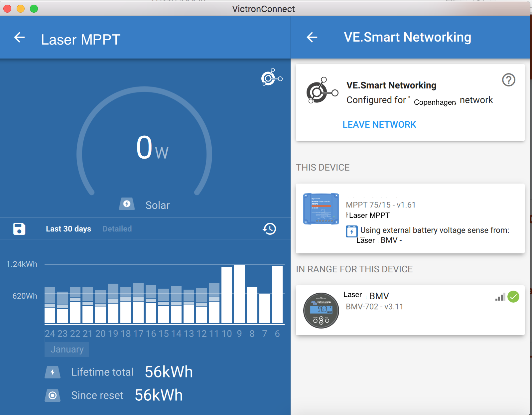
Task: Select the history bar for day 8
Action: pyautogui.click(x=252, y=305)
